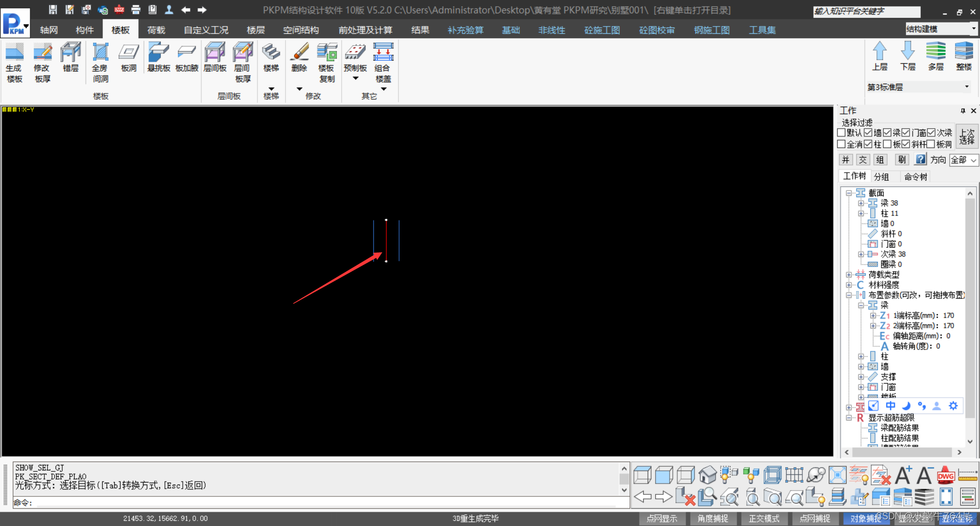Click the 整楼 whole-building view icon
Screen dimensions: 980x526
click(964, 56)
